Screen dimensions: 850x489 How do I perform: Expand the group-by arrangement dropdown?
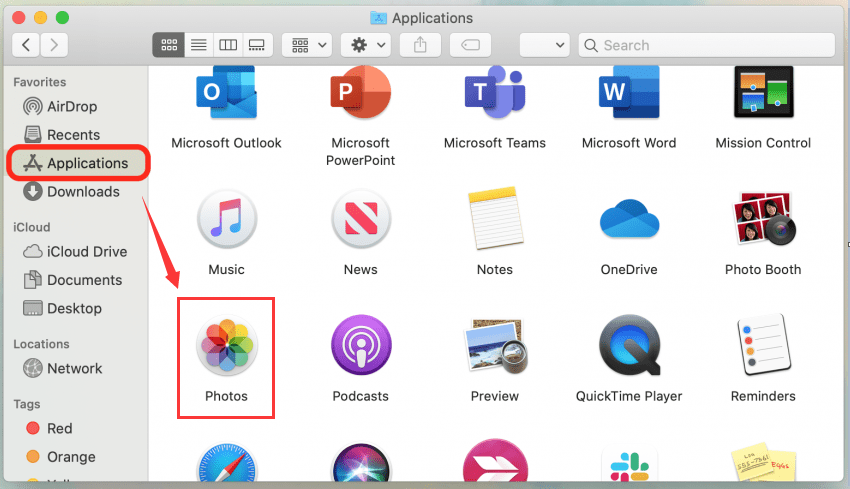click(307, 45)
